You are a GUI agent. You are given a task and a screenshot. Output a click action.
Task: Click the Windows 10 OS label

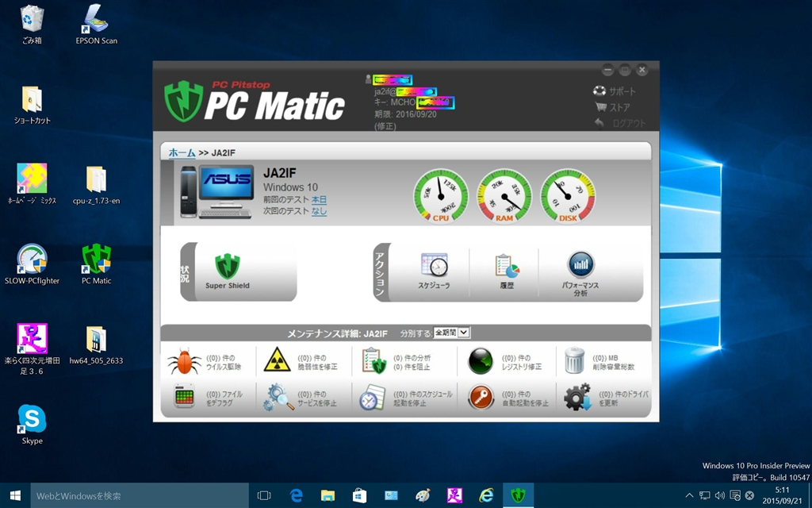290,187
